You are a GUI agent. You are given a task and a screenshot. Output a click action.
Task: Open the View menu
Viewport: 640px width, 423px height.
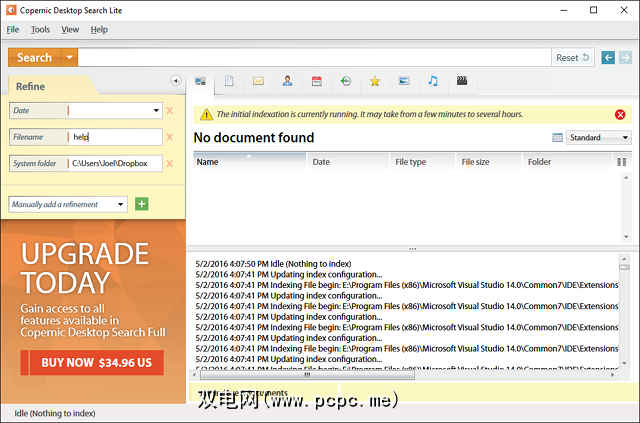click(x=70, y=30)
